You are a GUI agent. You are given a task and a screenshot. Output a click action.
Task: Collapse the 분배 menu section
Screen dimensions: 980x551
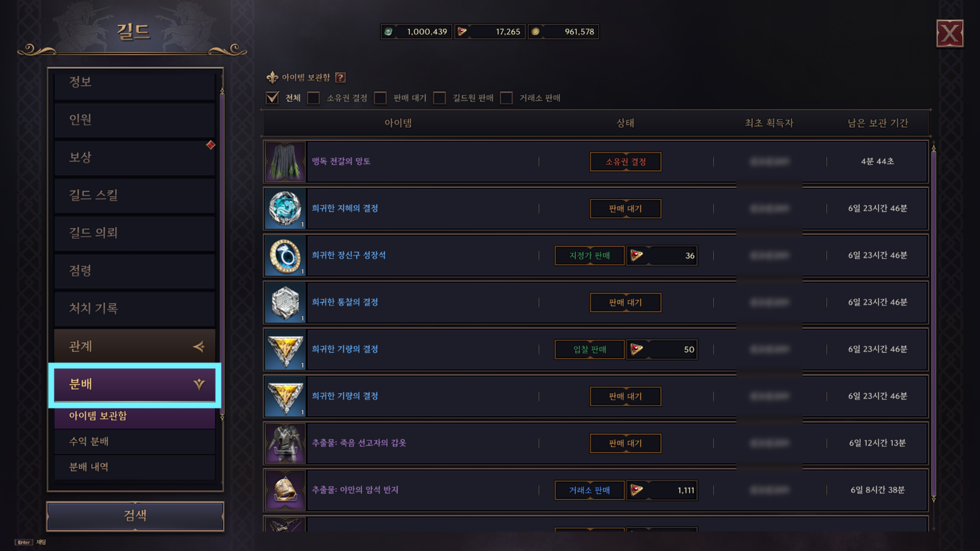tap(199, 384)
